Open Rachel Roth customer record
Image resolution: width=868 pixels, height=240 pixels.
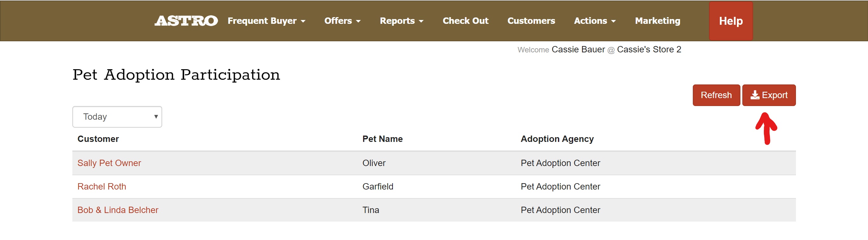102,186
